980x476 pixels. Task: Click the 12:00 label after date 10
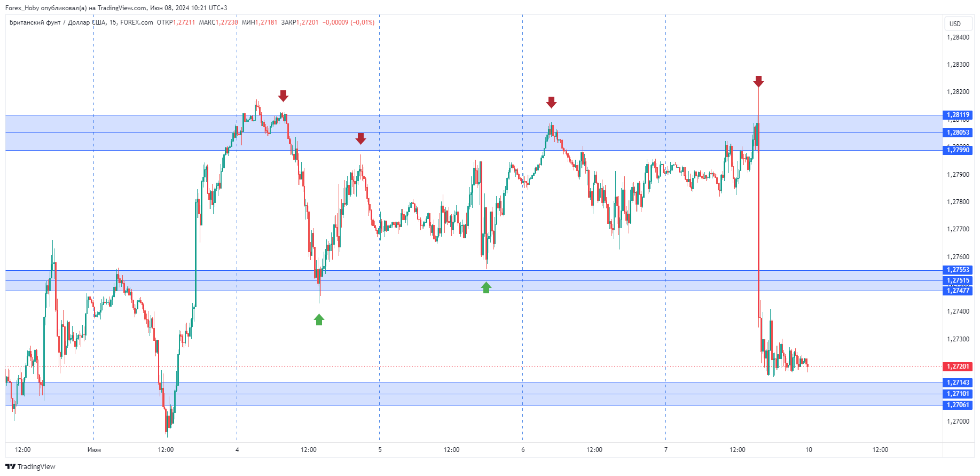(x=881, y=450)
